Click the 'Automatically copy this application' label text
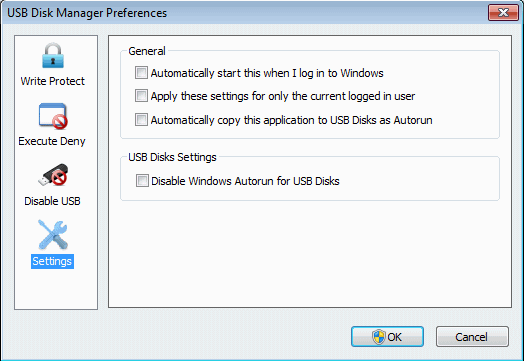Viewport: 524px width, 361px height. [x=291, y=120]
